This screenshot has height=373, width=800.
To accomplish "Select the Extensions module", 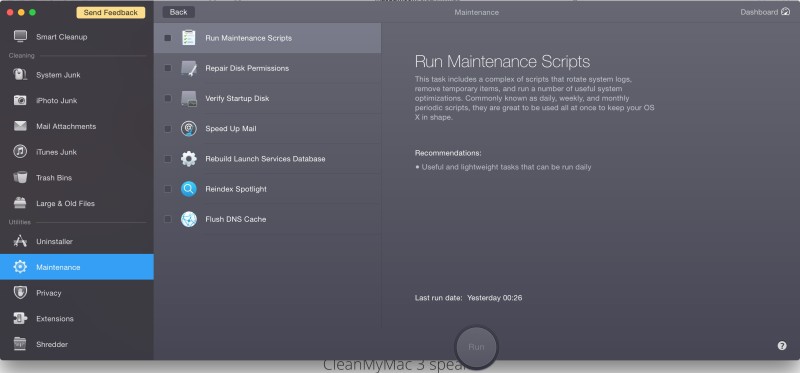I will tap(77, 318).
